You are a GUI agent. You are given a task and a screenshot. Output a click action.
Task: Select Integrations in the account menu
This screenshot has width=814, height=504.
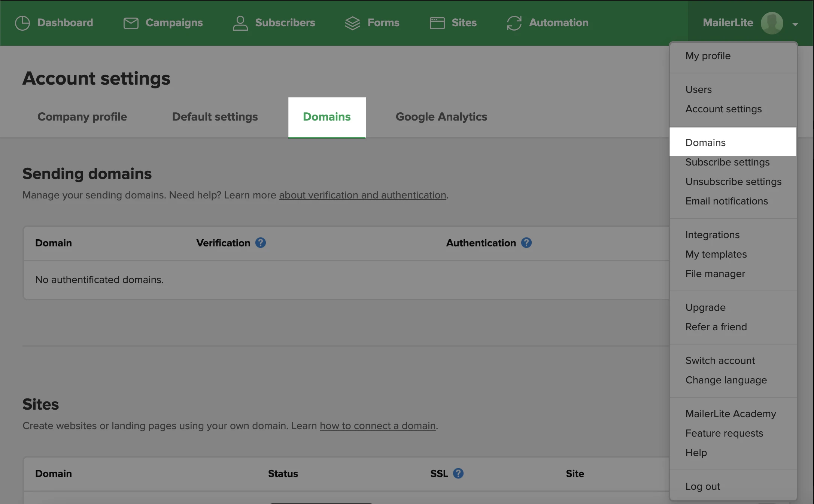point(712,235)
